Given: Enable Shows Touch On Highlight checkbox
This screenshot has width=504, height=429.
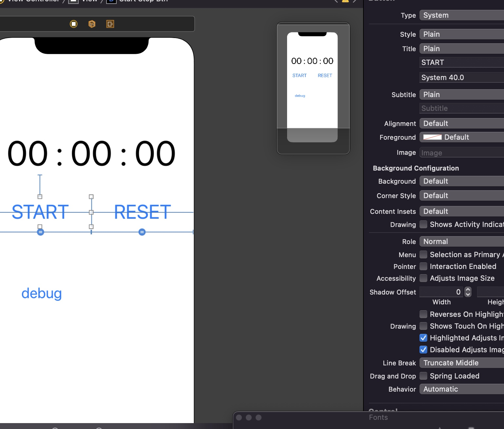Looking at the screenshot, I should tap(423, 326).
